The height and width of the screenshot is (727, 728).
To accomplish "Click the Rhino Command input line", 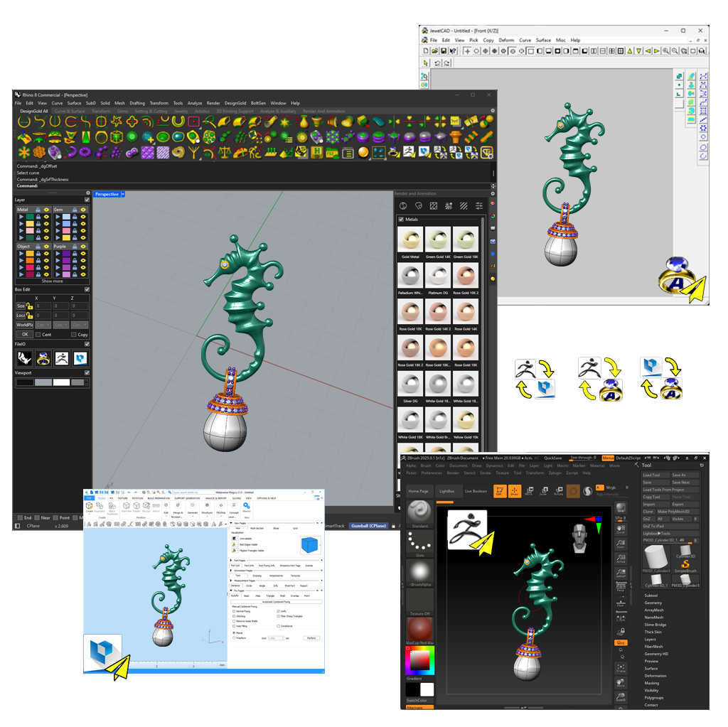I will tap(255, 185).
